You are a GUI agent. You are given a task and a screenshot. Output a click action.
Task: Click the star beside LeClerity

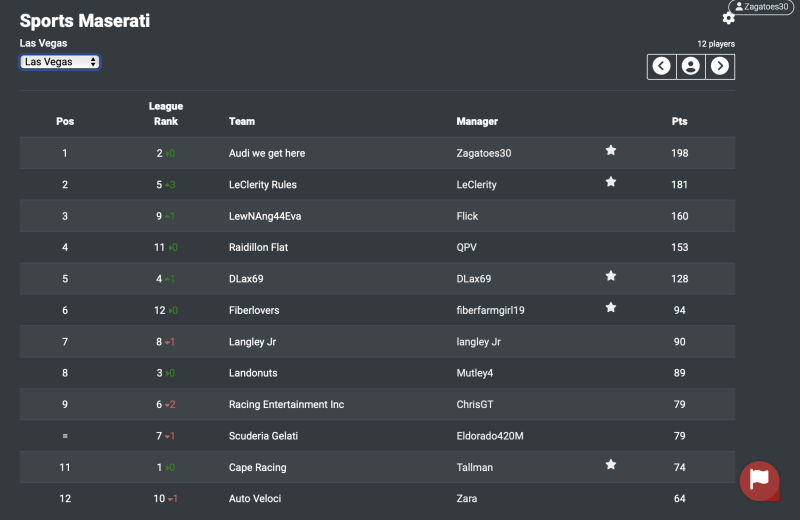click(x=611, y=182)
